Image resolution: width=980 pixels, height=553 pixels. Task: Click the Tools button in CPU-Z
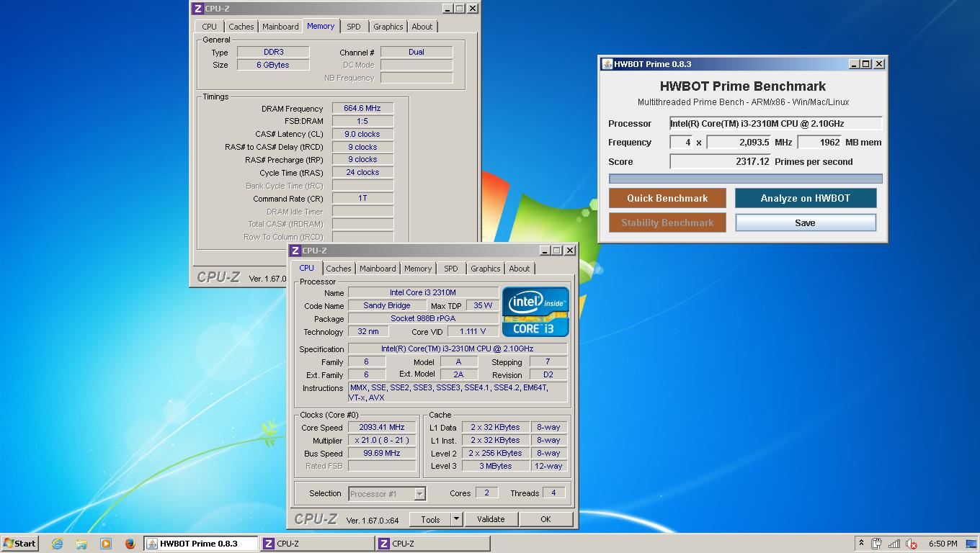[x=431, y=519]
